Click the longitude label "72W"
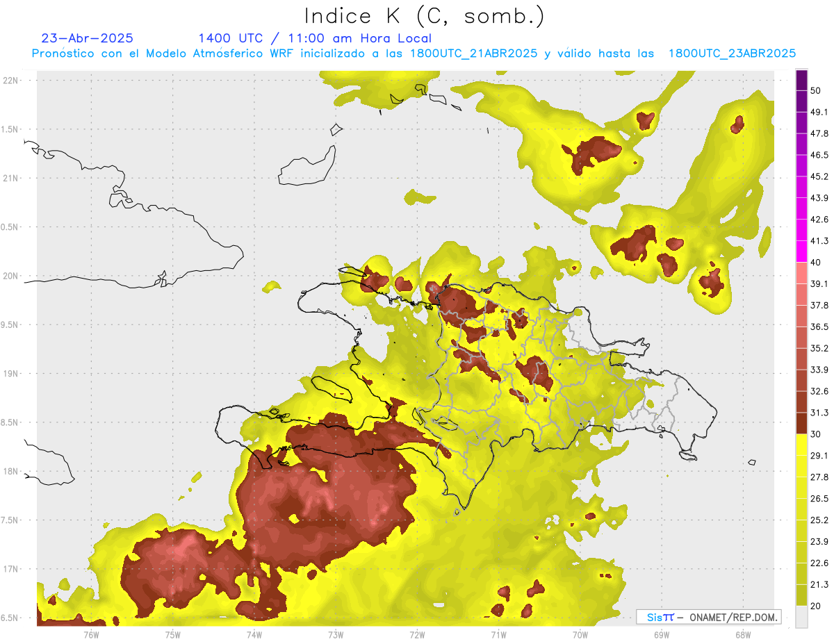The image size is (834, 644). (417, 634)
